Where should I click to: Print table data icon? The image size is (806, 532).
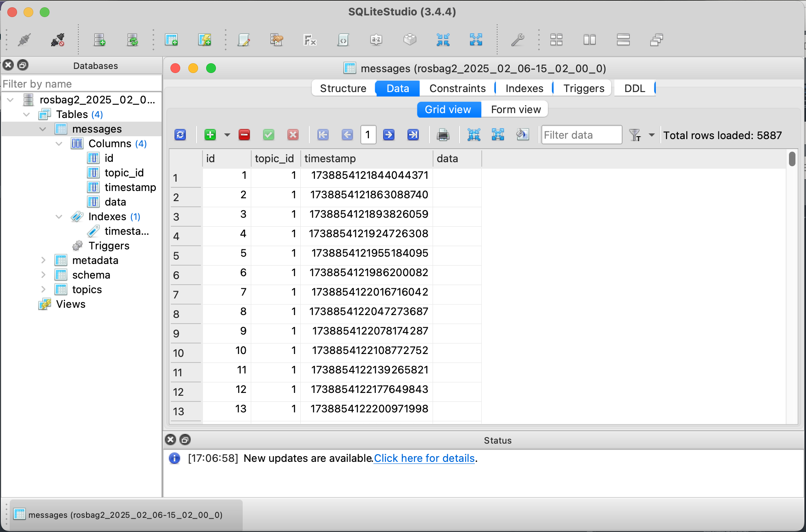tap(443, 135)
